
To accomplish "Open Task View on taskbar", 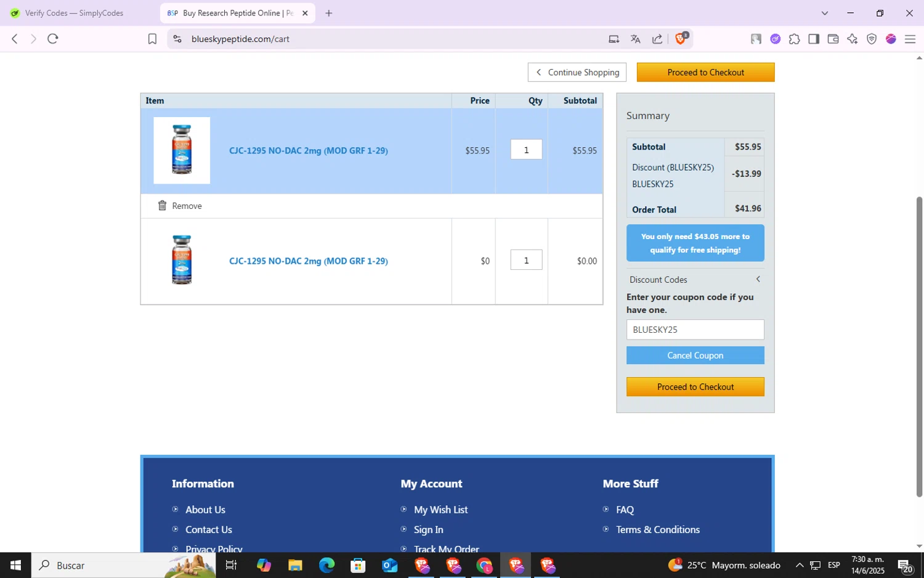I will [x=232, y=565].
